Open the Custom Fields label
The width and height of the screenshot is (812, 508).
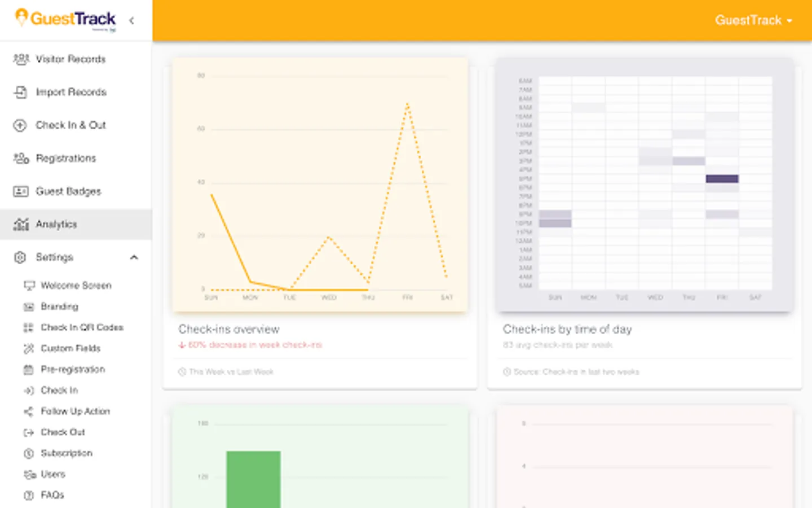pos(70,348)
